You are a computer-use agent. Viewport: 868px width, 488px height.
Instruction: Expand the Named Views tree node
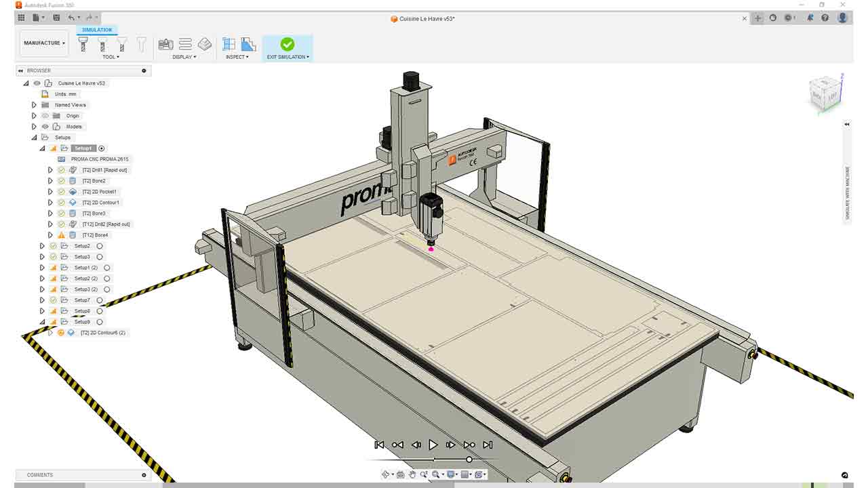click(x=34, y=105)
